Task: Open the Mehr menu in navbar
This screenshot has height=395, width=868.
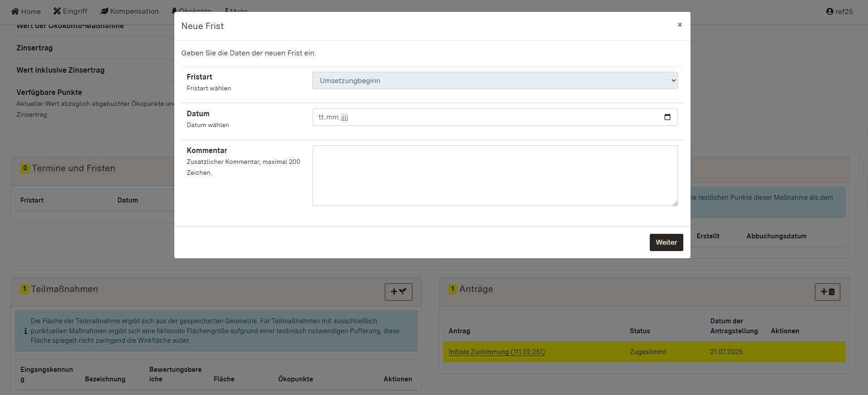Action: coord(236,10)
